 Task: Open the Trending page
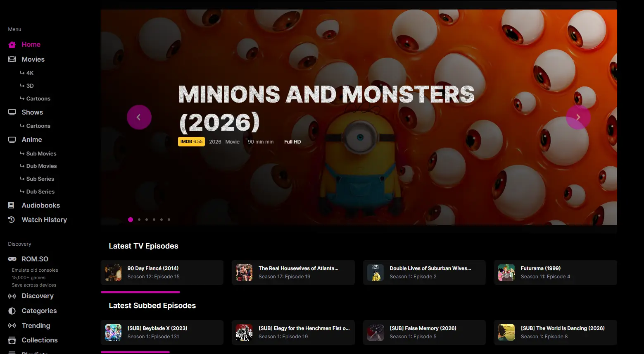coord(36,326)
